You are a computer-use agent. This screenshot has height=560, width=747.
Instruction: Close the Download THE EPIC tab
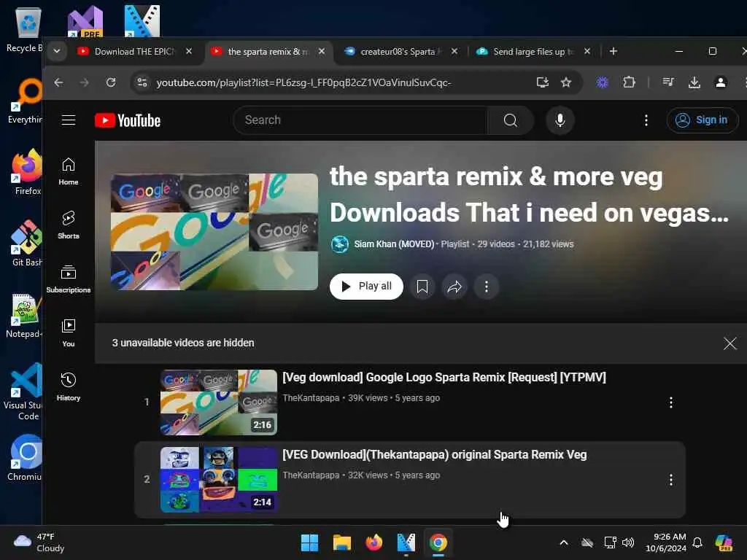pos(189,51)
